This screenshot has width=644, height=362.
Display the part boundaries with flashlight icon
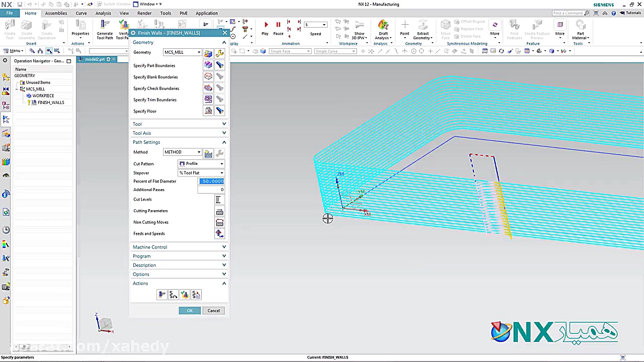(220, 65)
